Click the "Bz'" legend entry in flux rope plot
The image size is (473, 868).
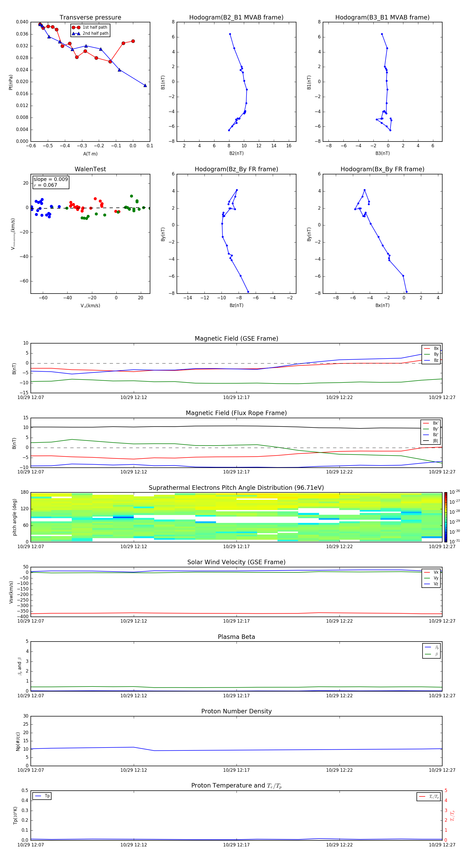click(x=431, y=435)
